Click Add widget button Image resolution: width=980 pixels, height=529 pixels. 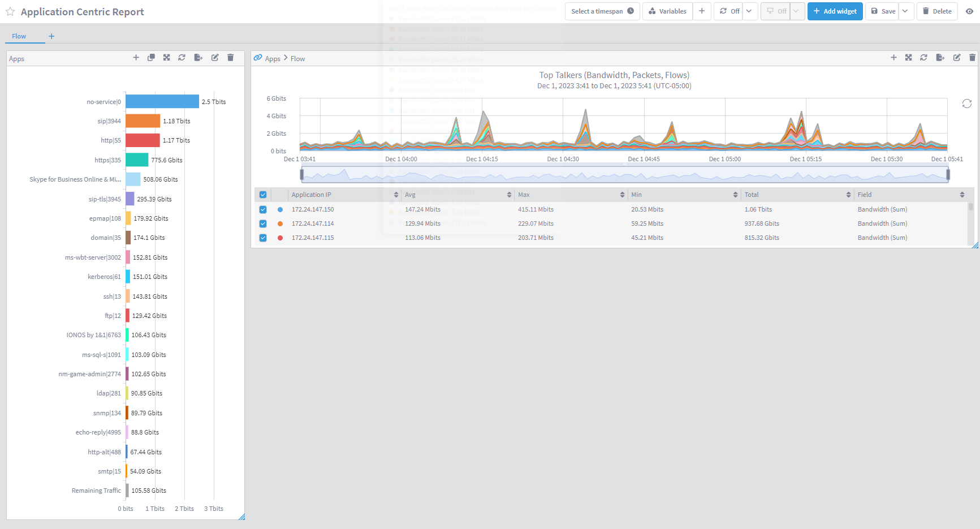(835, 11)
